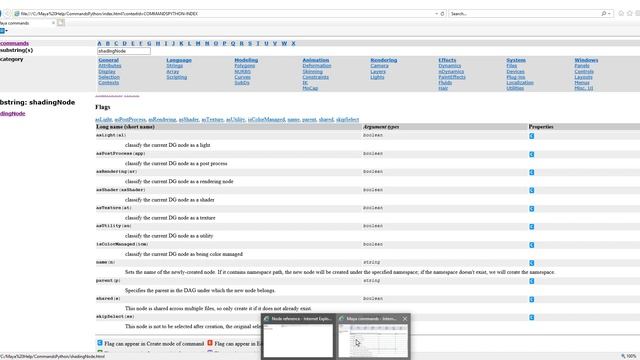This screenshot has height=360, width=640.
Task: Click the magnifier icon in the Search box
Action: 604,13
